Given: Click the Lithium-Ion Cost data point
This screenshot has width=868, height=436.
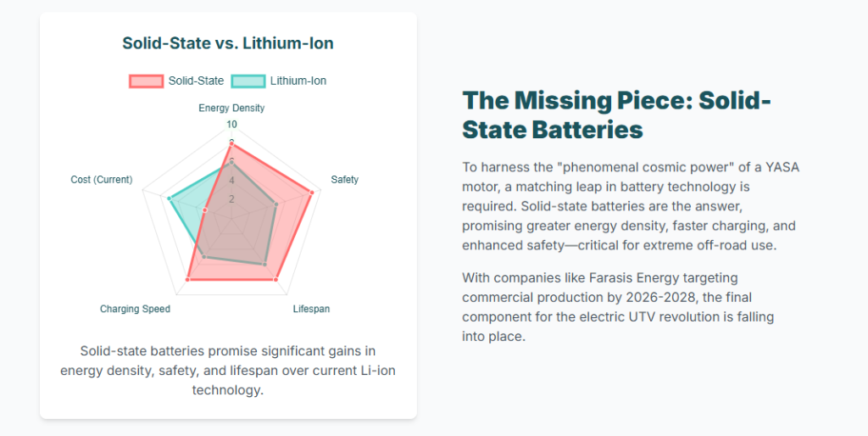Looking at the screenshot, I should pos(169,198).
